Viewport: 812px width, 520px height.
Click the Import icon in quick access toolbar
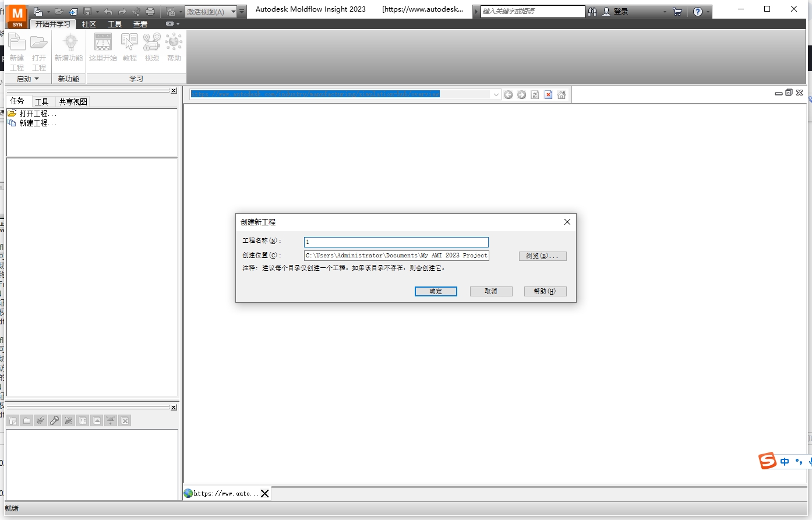pos(73,12)
